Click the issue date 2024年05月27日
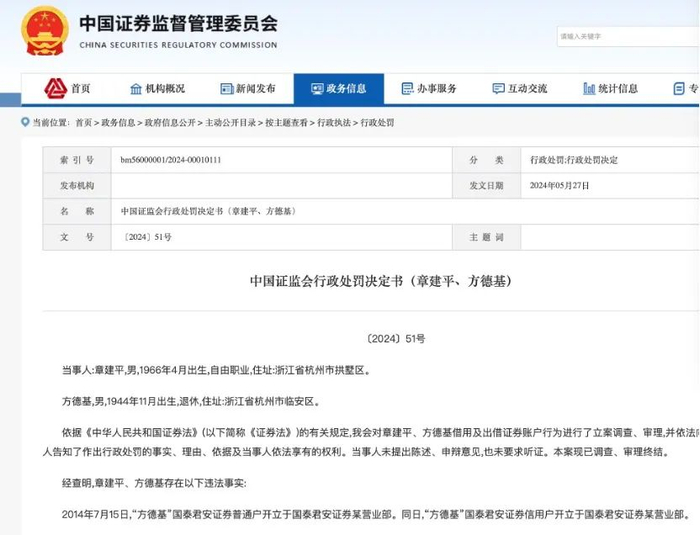The width and height of the screenshot is (700, 535). pyautogui.click(x=559, y=185)
